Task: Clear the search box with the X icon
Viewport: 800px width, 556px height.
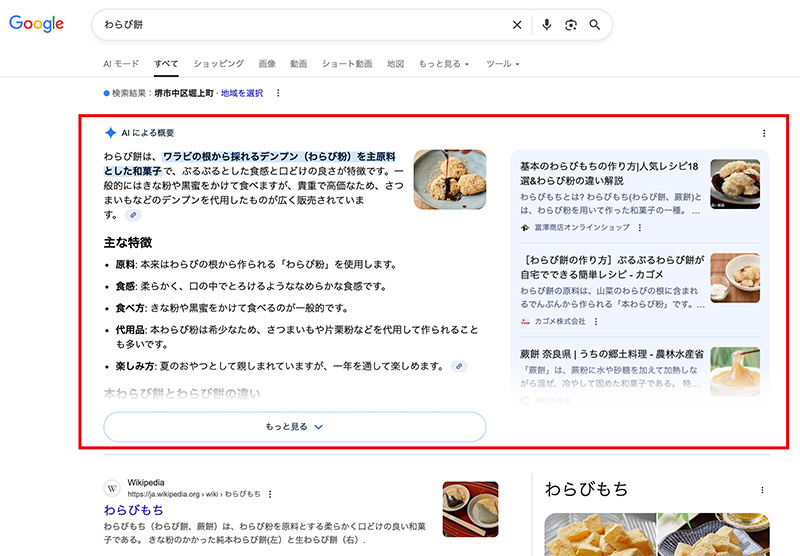Action: [x=517, y=24]
